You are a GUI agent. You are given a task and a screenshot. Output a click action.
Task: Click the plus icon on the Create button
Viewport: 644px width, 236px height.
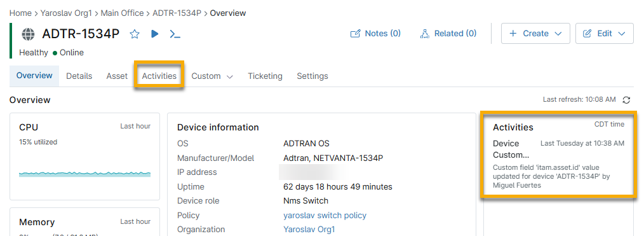[513, 34]
